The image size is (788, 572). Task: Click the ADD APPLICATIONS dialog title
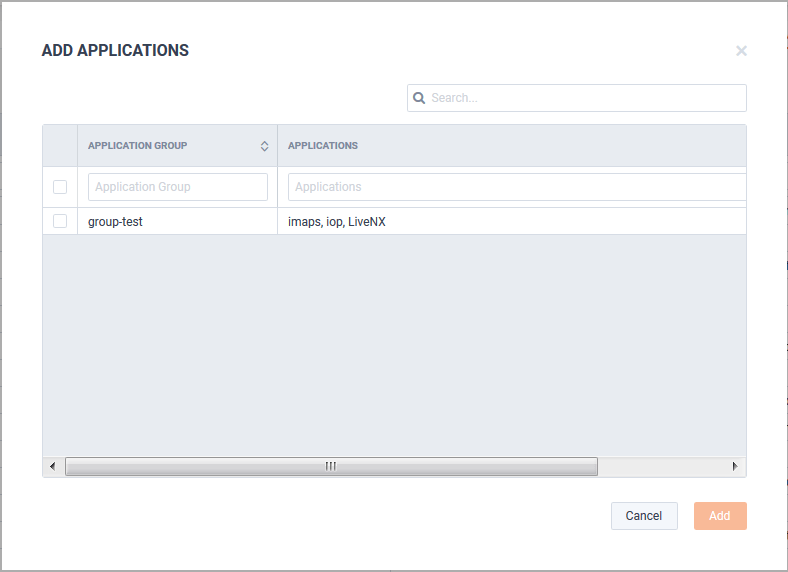coord(115,50)
